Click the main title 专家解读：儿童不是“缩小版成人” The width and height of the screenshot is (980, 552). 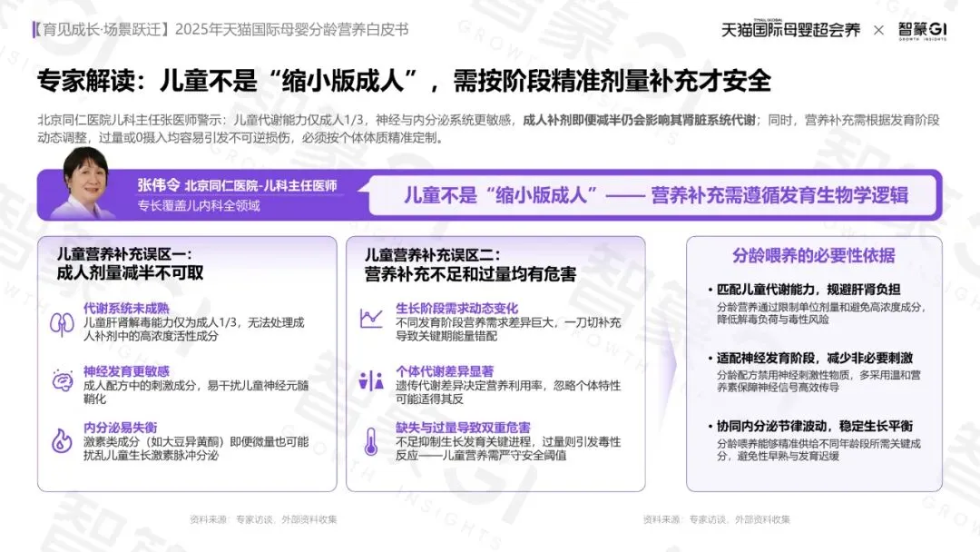click(228, 81)
